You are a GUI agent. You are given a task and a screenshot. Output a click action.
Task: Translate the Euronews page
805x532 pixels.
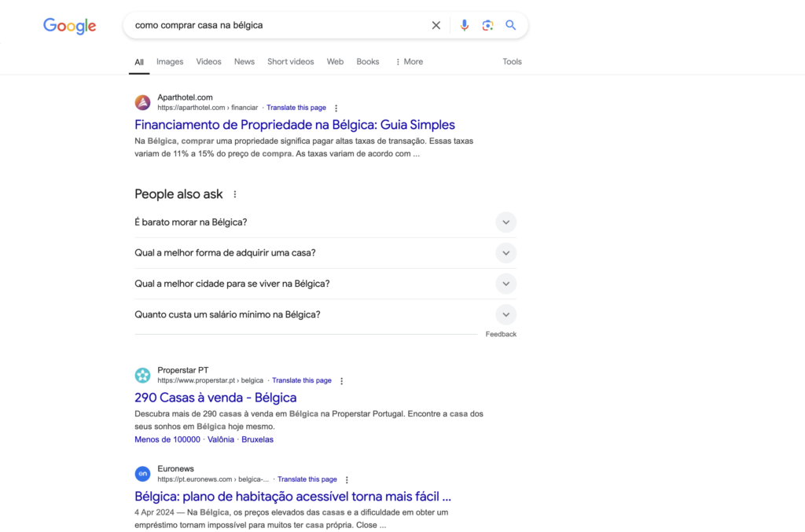tap(307, 479)
